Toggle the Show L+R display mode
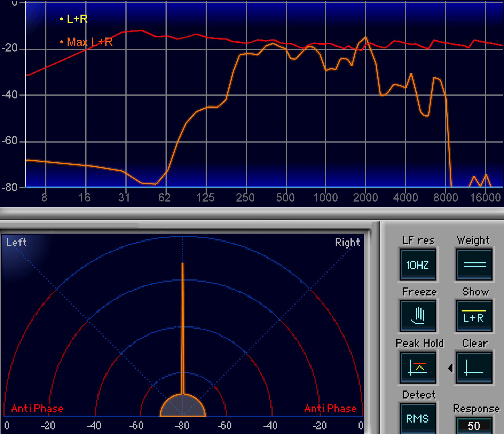504x434 pixels. [x=474, y=316]
